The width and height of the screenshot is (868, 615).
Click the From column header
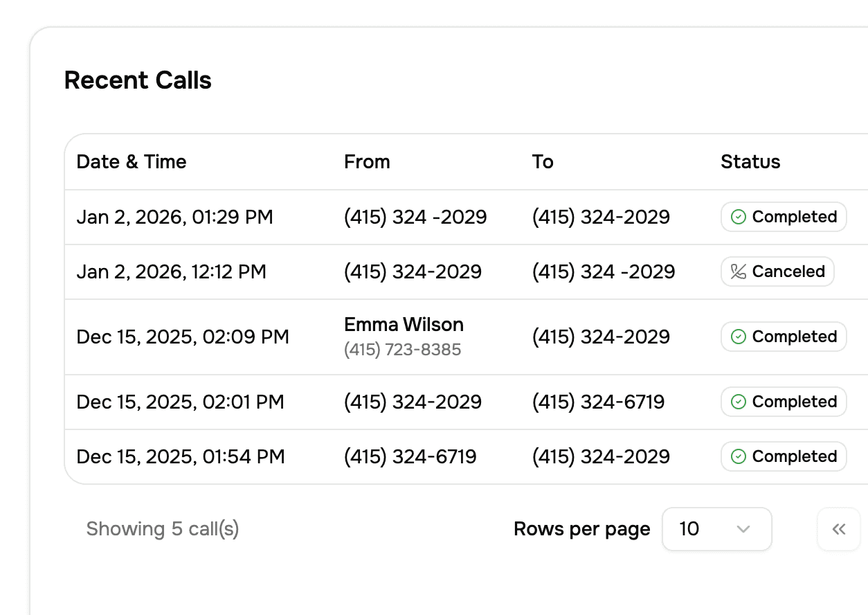[x=367, y=162]
